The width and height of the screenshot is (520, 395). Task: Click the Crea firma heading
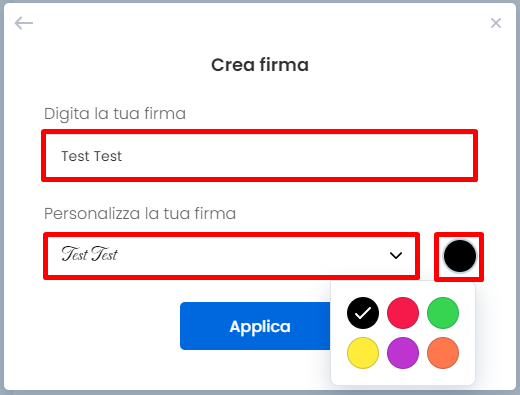[x=260, y=65]
